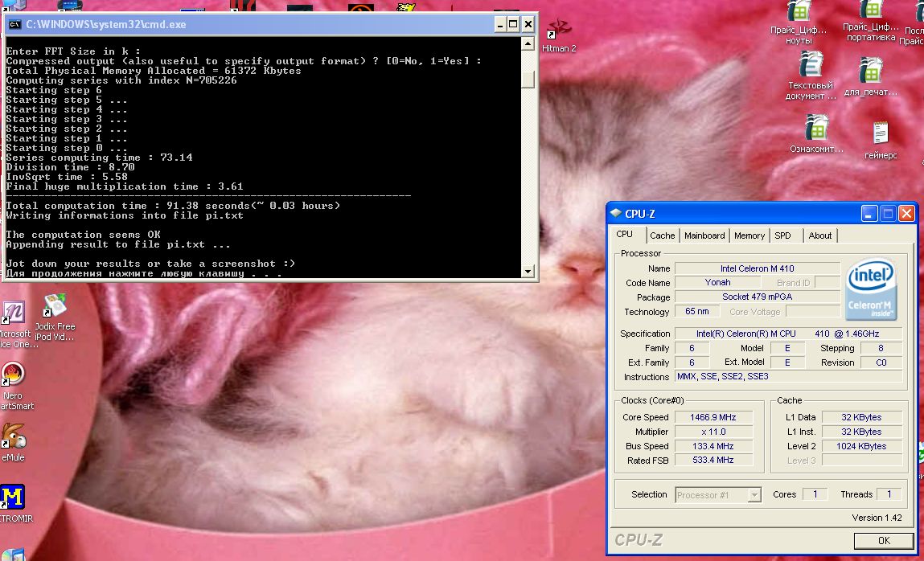Click the Core Speed value '1466.9 MHz'
924x561 pixels.
click(713, 417)
